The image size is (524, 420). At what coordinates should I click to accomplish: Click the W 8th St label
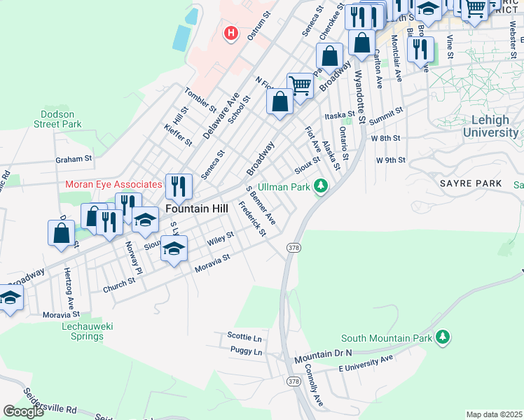click(x=386, y=138)
